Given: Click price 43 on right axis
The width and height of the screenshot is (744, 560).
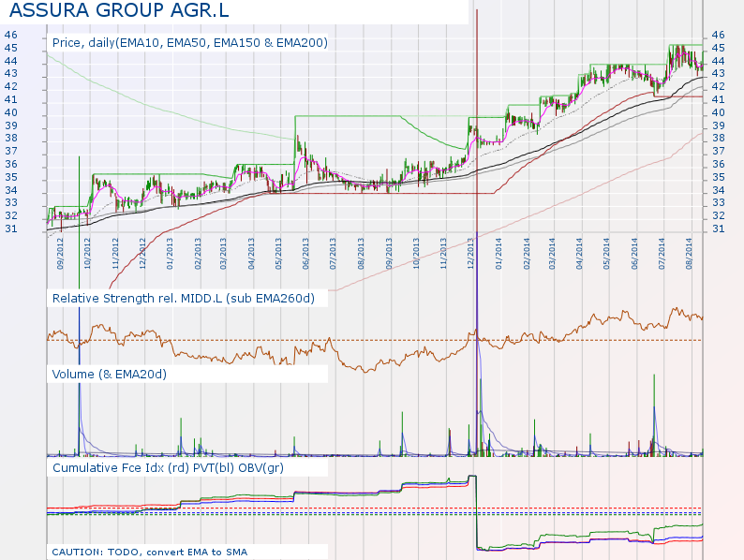Looking at the screenshot, I should click(719, 73).
